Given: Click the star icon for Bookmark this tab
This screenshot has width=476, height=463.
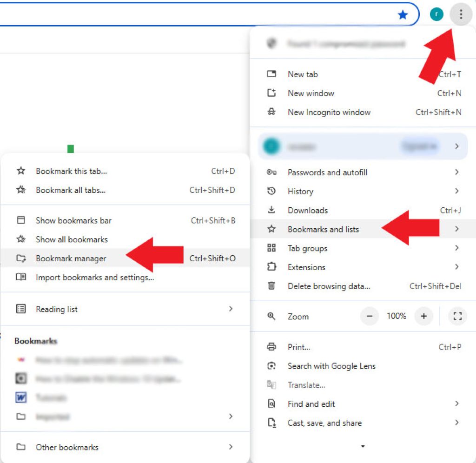Looking at the screenshot, I should pos(20,171).
